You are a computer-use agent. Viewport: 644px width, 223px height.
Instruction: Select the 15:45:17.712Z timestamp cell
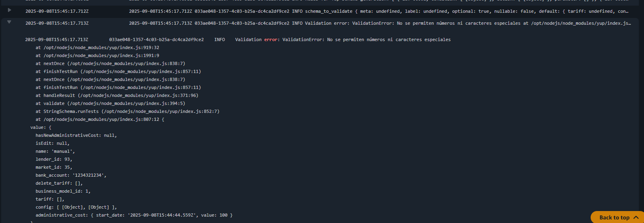(57, 11)
